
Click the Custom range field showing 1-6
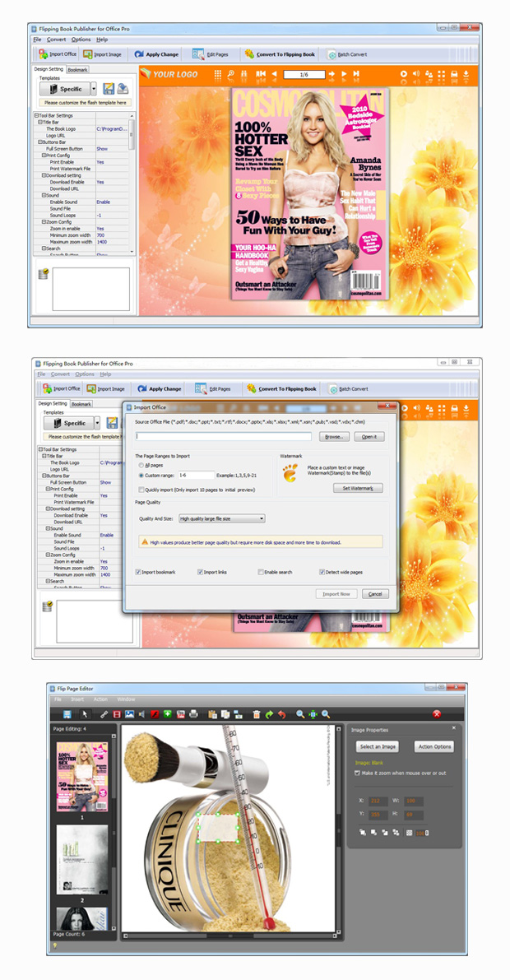[196, 476]
